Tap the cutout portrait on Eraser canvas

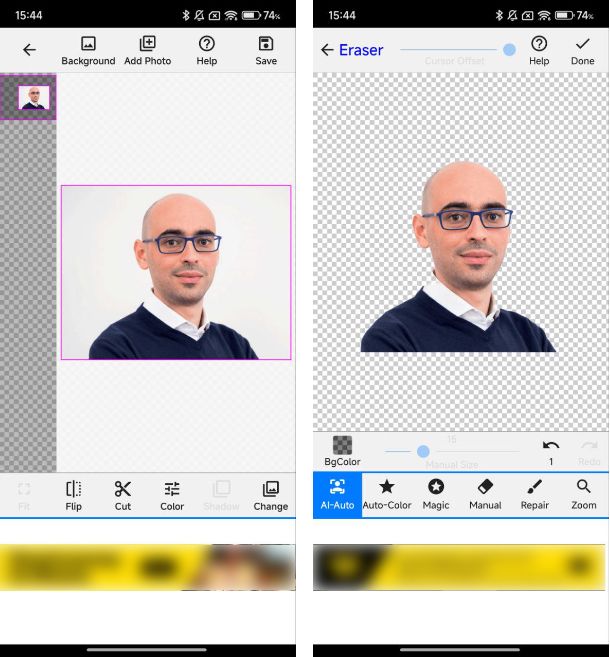click(458, 256)
